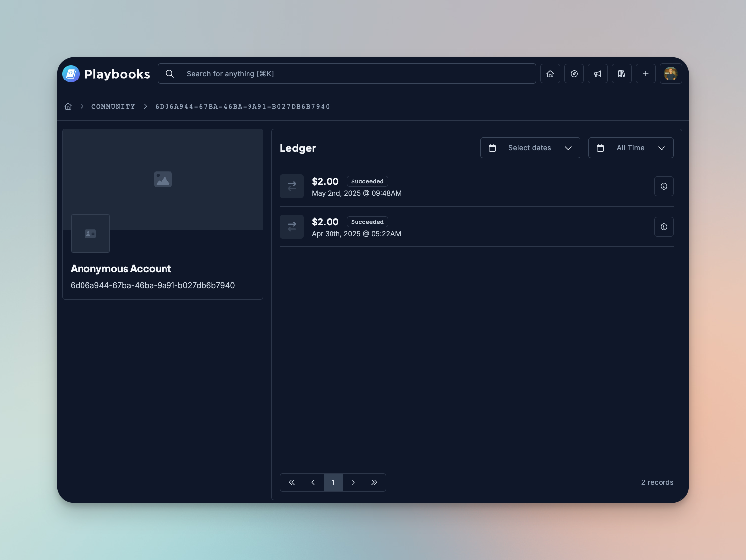Viewport: 746px width, 560px height.
Task: Jump to last ledger page
Action: (x=374, y=482)
